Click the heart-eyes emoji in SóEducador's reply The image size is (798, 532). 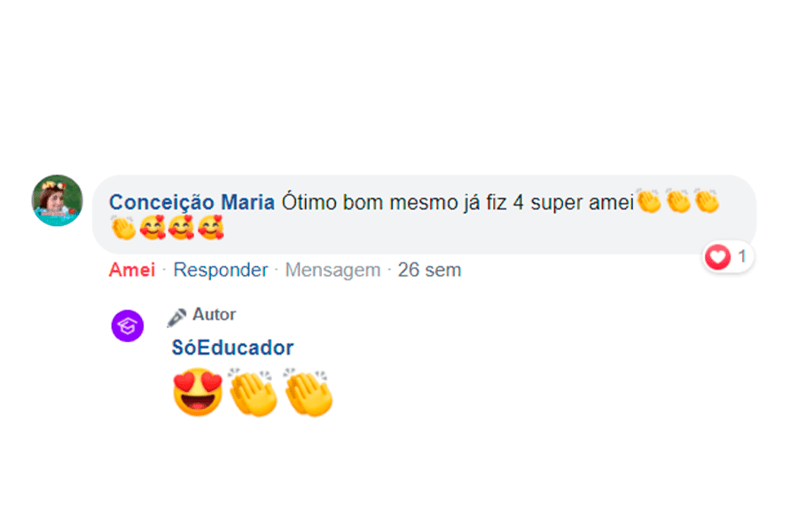point(198,392)
